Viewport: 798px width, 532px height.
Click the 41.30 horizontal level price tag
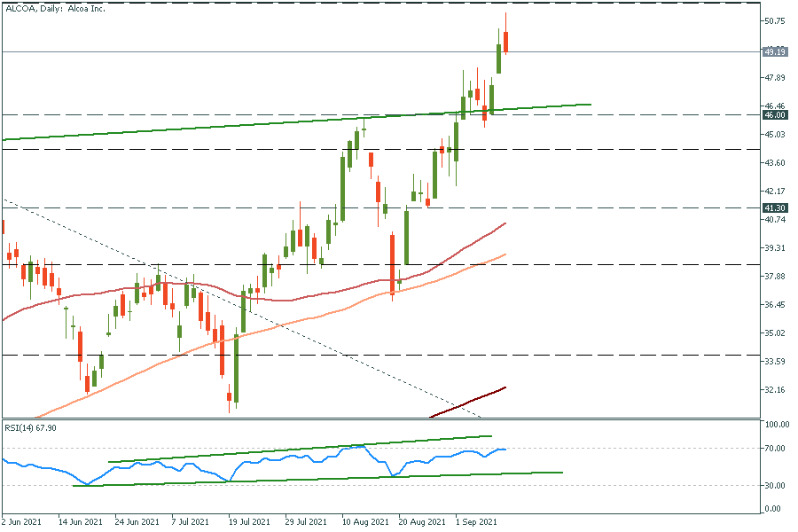click(775, 207)
